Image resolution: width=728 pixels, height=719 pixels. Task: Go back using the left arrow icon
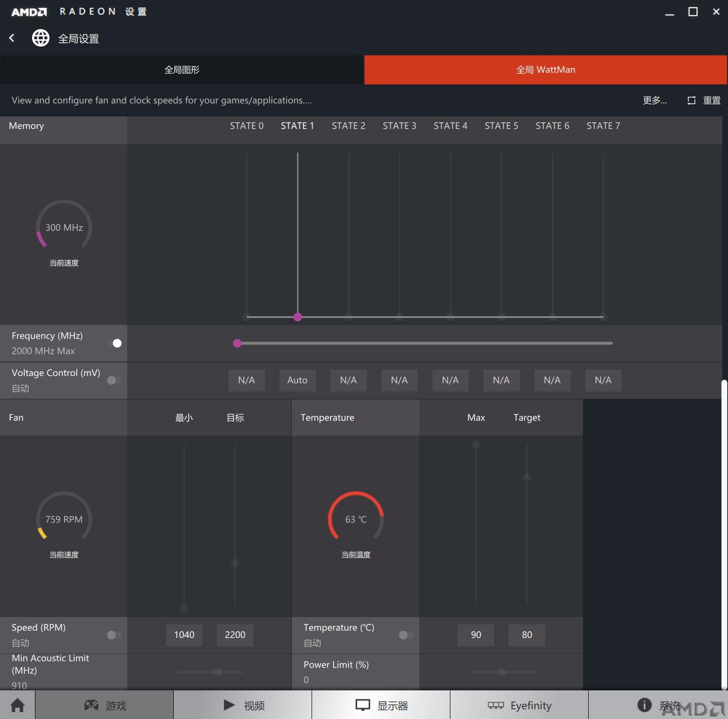coord(12,38)
